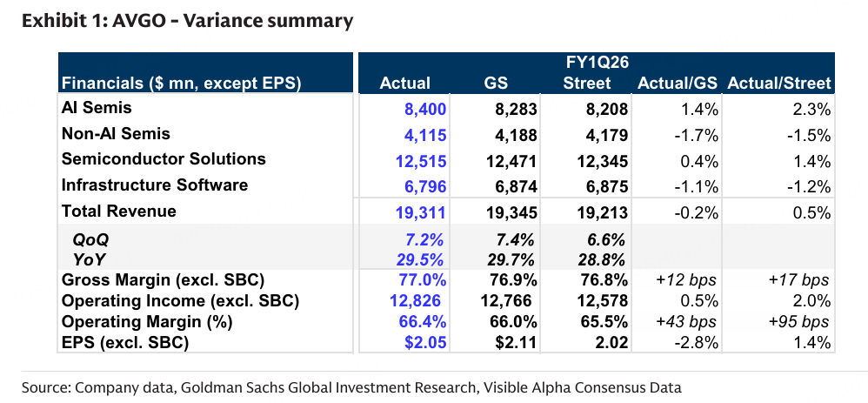The width and height of the screenshot is (868, 403).
Task: Select the Actual column header
Action: click(405, 84)
